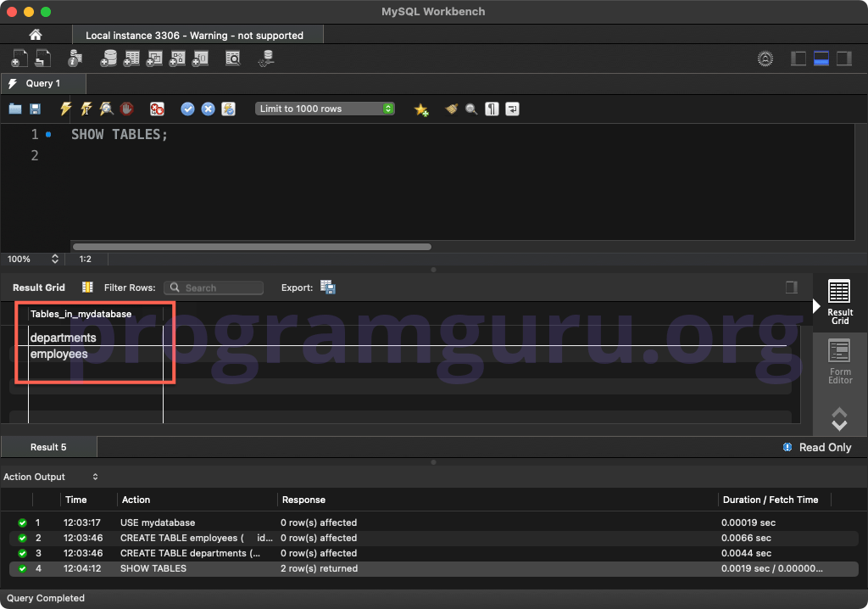Switch to Result Grid side view
Image resolution: width=868 pixels, height=609 pixels.
click(x=840, y=302)
